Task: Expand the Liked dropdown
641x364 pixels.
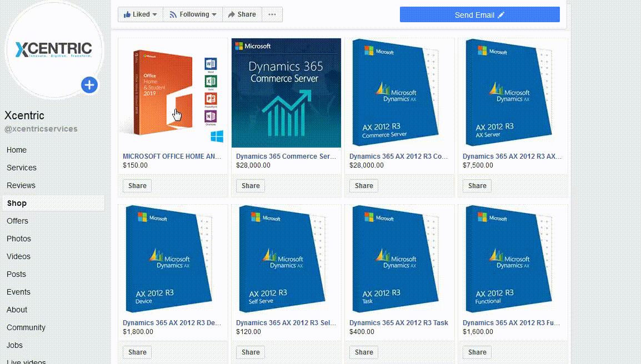Action: coord(140,14)
